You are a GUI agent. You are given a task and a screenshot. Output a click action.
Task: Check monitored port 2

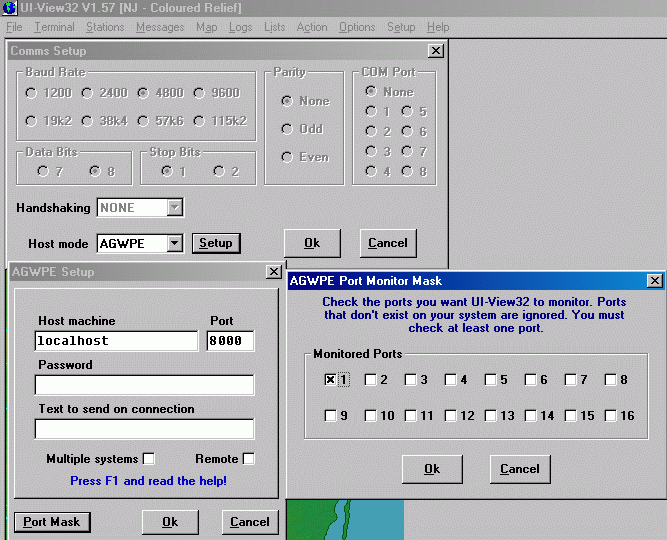point(371,380)
